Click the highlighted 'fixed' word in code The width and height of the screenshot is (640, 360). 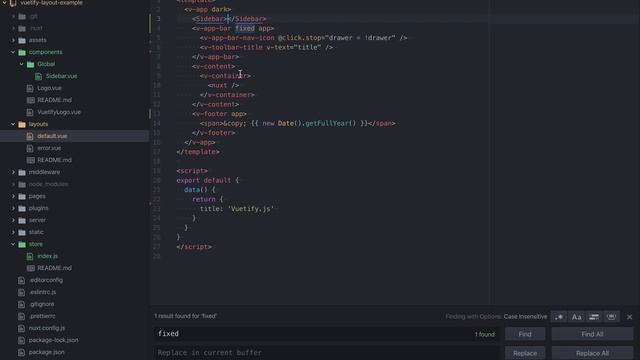[x=245, y=28]
